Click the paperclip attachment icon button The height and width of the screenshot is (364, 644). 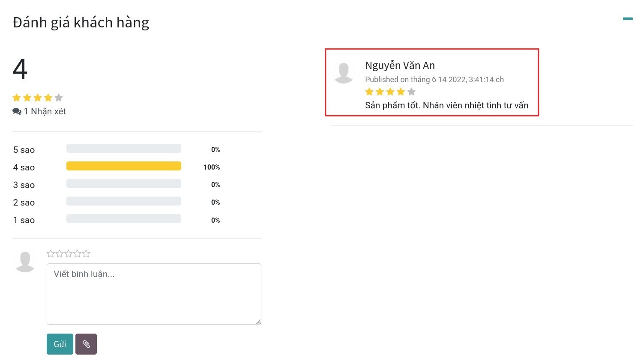point(86,344)
